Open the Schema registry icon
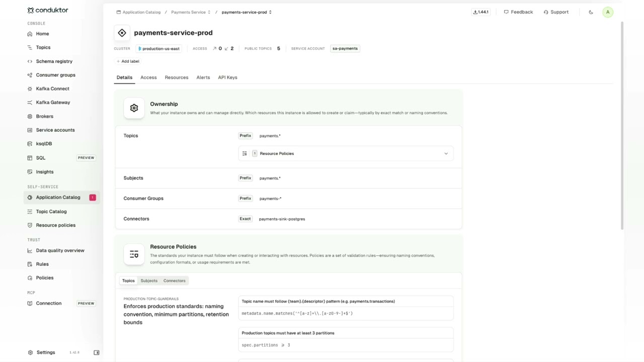Screen dimensions: 644x362 point(30,61)
